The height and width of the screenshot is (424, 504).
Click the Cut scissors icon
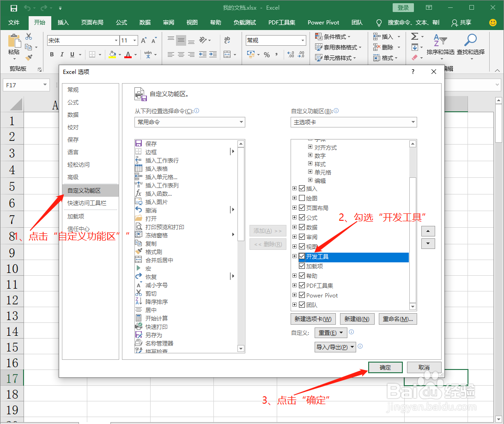29,36
